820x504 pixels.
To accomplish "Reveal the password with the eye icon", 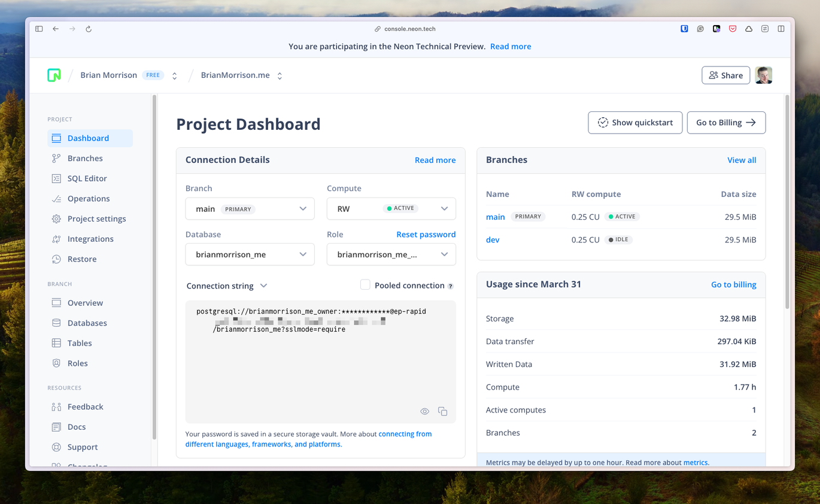I will click(x=424, y=411).
